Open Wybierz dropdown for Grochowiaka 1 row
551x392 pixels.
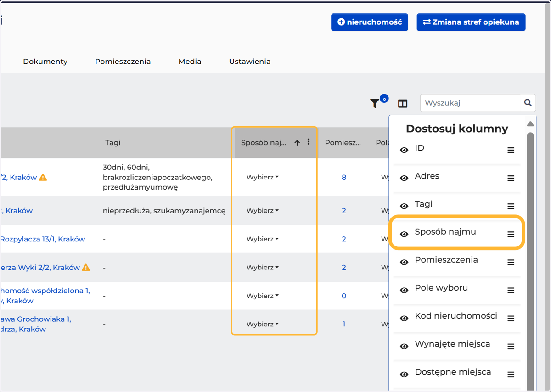pos(263,324)
